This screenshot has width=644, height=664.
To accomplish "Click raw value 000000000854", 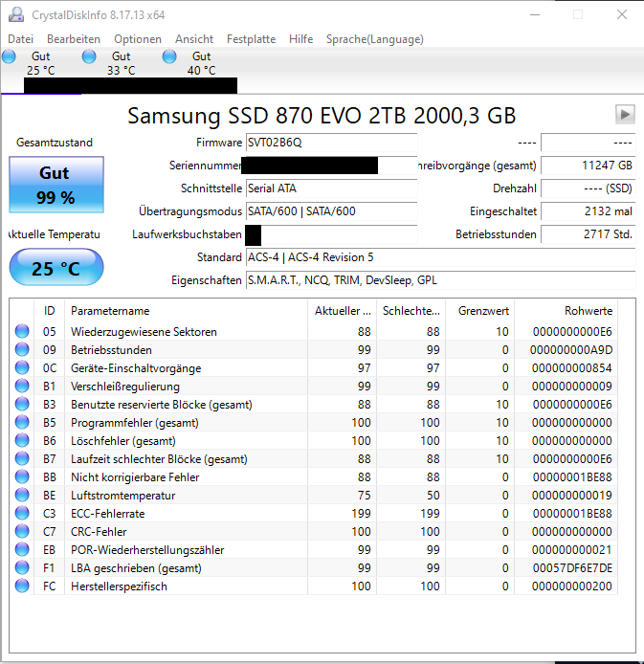I will (572, 368).
